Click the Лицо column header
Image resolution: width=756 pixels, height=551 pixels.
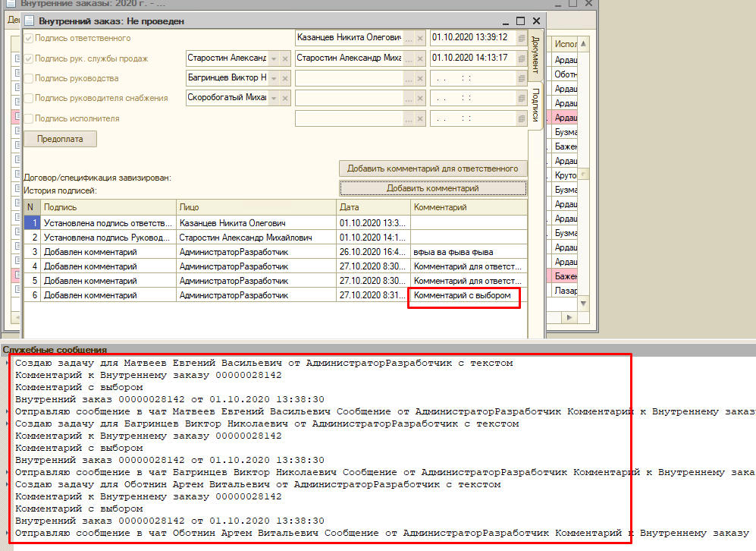(x=256, y=207)
